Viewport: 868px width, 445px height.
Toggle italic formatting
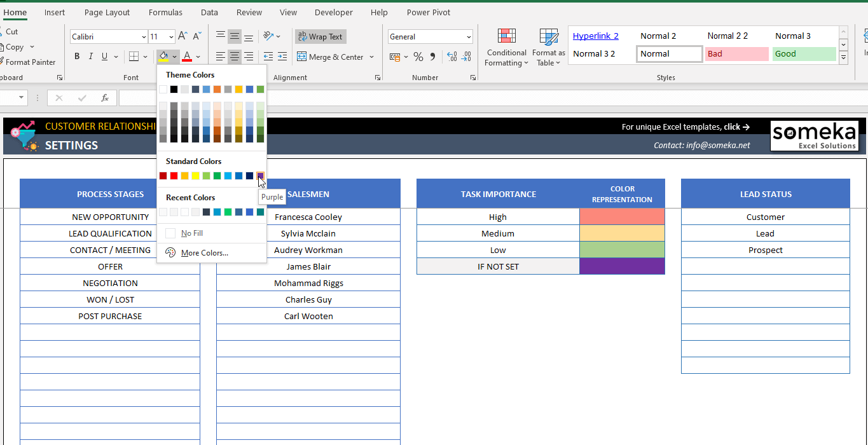[x=90, y=57]
